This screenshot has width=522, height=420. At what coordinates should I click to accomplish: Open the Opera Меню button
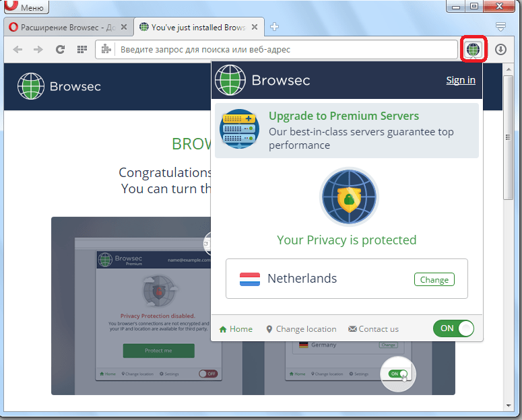coord(26,7)
